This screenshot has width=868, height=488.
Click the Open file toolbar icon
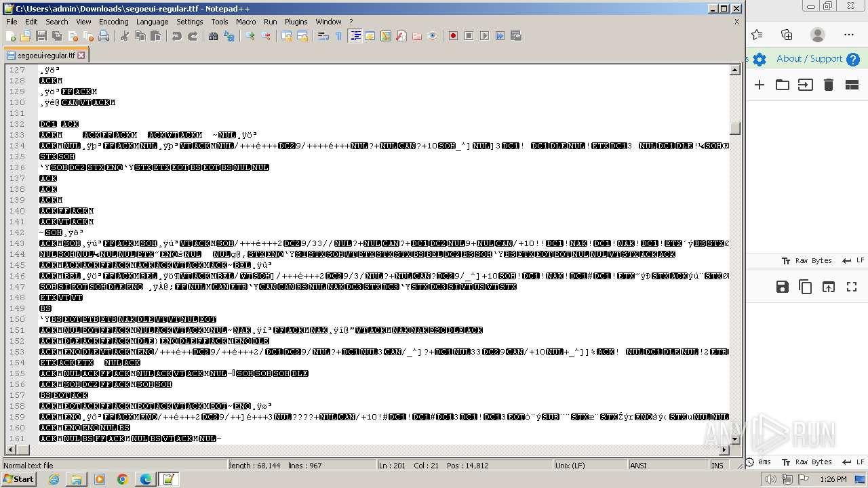point(26,36)
